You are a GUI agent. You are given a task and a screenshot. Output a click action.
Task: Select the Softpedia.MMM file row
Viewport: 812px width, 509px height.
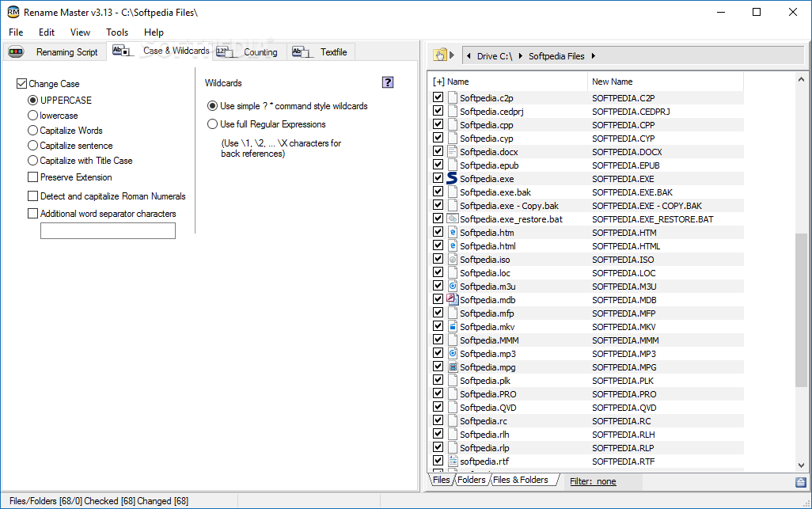[x=586, y=340]
